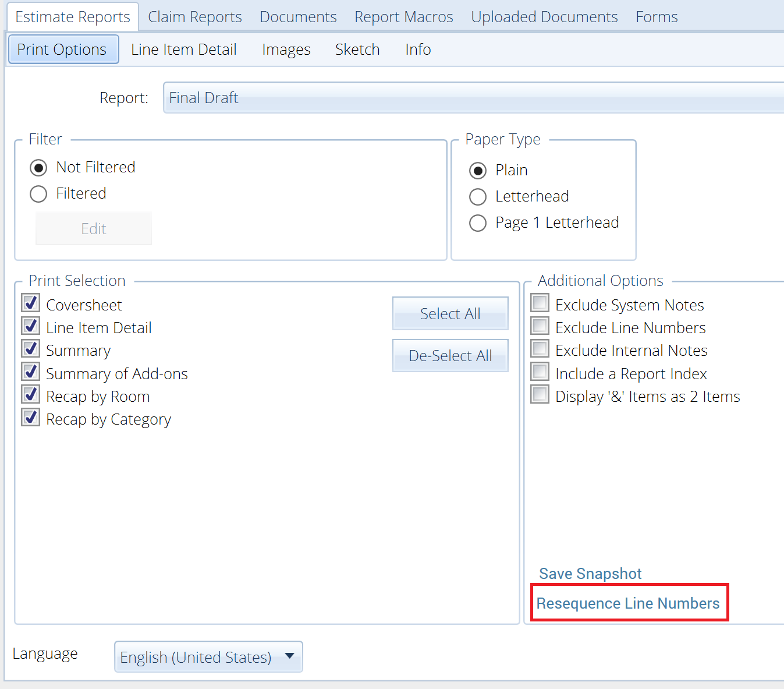This screenshot has height=689, width=784.
Task: Toggle the Recap by Room checkbox
Action: pos(31,394)
